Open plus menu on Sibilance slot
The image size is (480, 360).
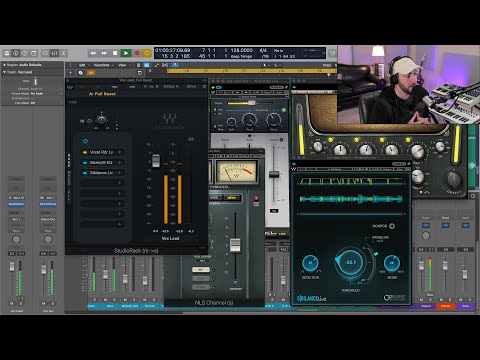click(119, 173)
